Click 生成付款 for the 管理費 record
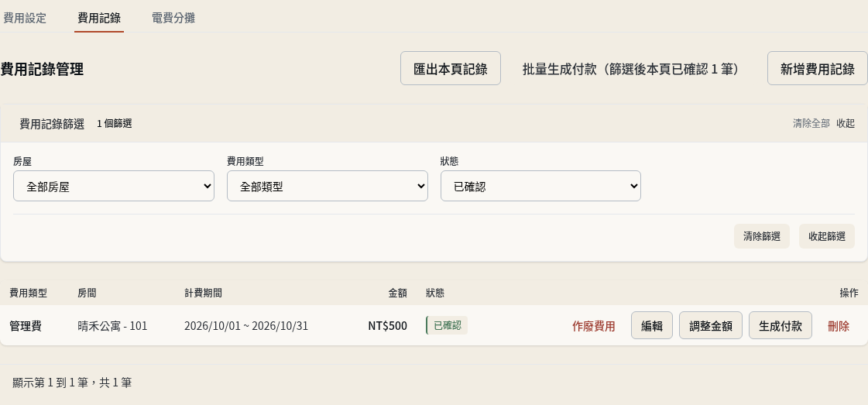Viewport: 868px width, 405px height. click(781, 325)
